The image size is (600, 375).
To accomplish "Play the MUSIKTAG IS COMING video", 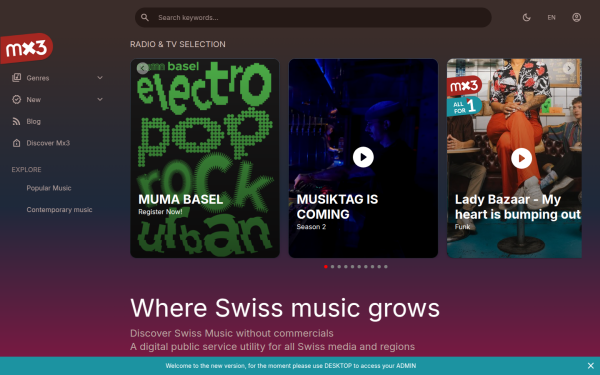I will tap(363, 157).
